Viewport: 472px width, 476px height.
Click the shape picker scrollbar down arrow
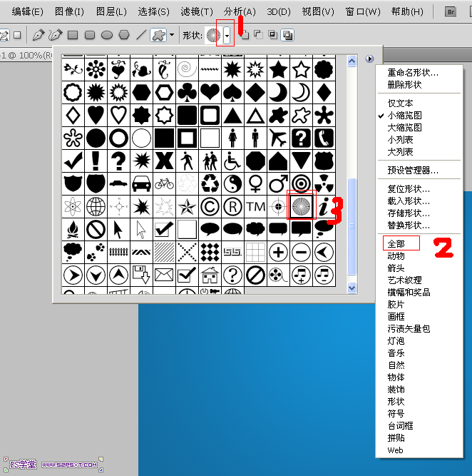coord(352,287)
